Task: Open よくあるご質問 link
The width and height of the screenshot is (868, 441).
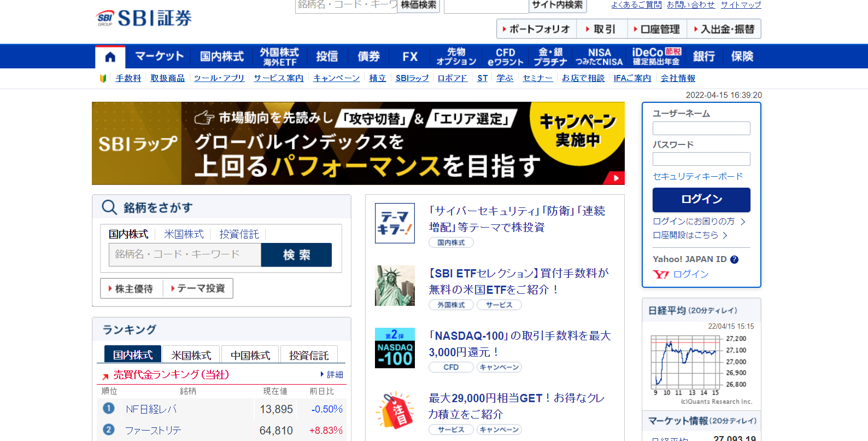Action: (x=636, y=5)
